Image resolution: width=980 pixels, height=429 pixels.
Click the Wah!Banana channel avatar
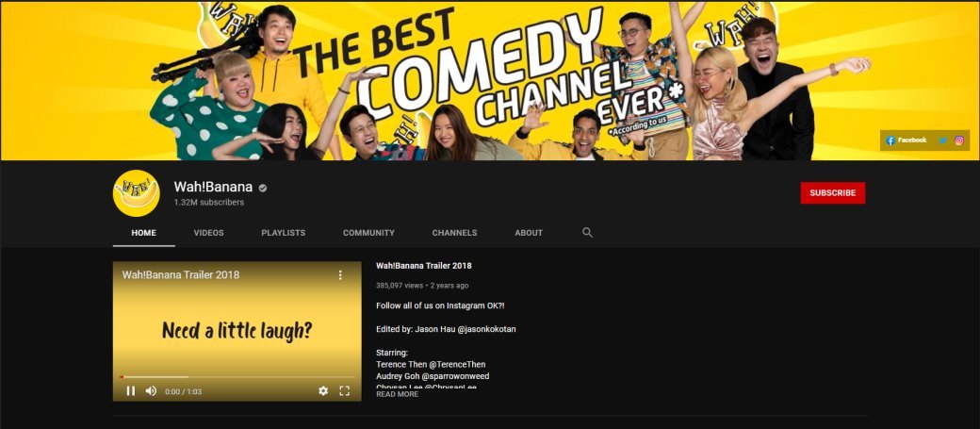tap(137, 193)
